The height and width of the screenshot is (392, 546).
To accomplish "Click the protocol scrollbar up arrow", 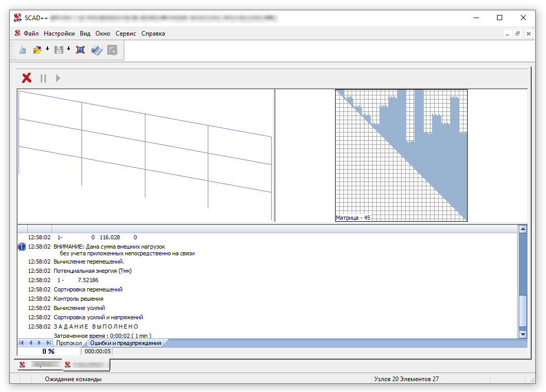I will coord(523,229).
